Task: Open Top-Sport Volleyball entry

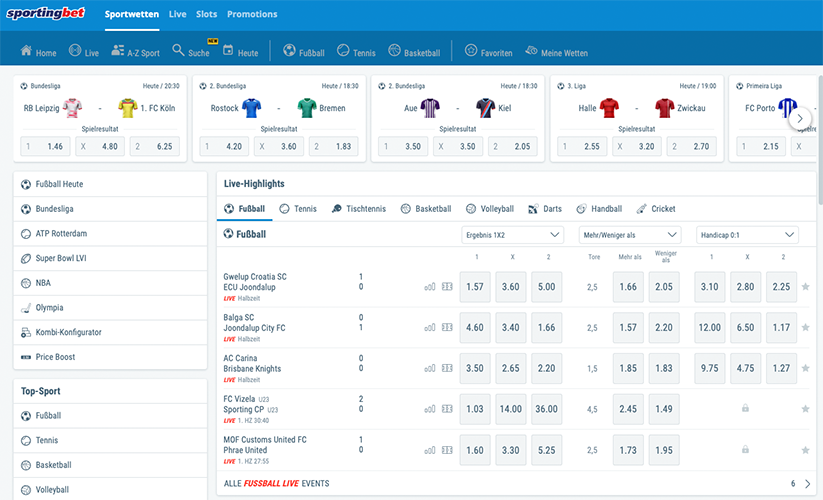Action: 110,490
